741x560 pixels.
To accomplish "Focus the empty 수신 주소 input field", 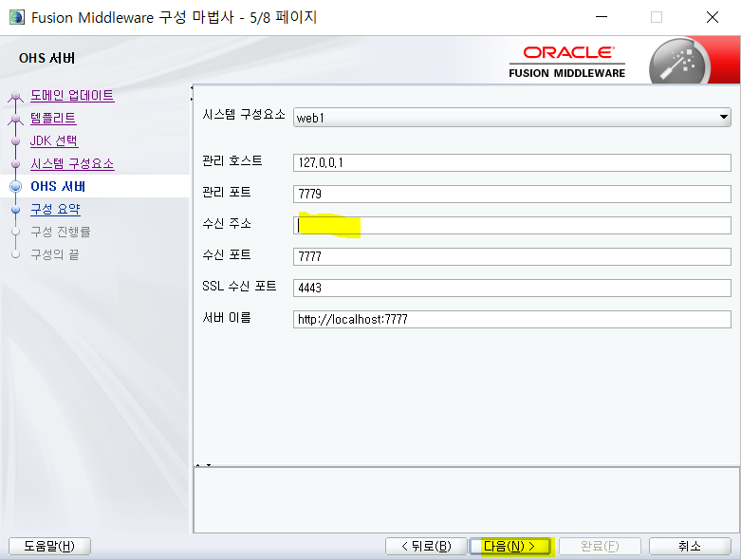I will (x=511, y=225).
